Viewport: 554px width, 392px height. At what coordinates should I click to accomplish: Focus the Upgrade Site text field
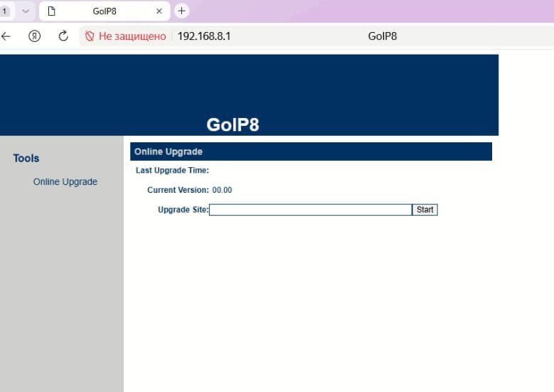point(310,210)
